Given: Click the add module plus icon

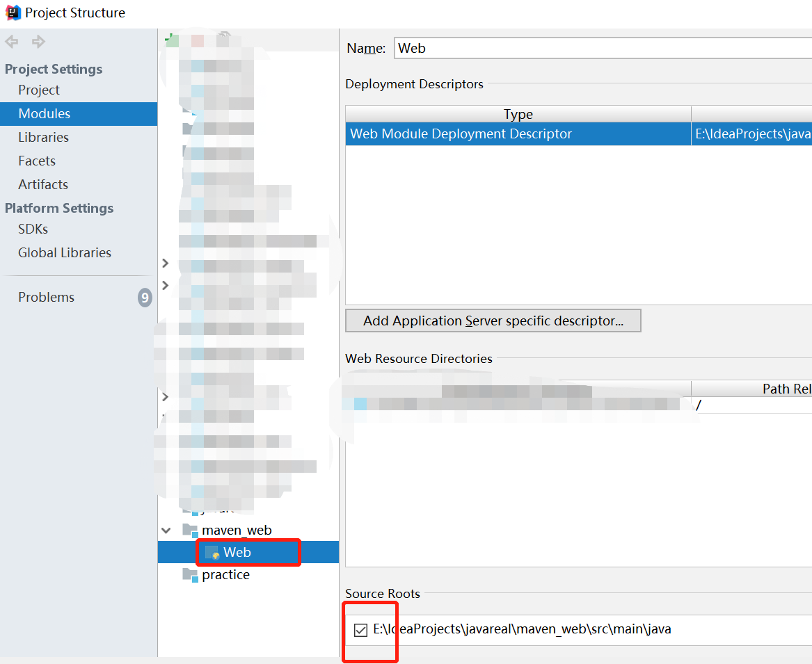Looking at the screenshot, I should pyautogui.click(x=171, y=40).
